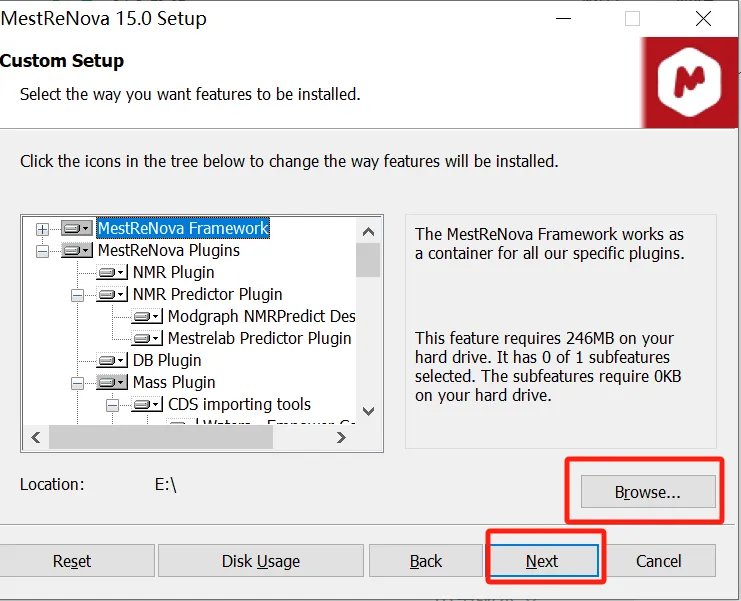Open install-mode icon beside Mass Plugin
Screen dimensions: 741x601
pyautogui.click(x=112, y=382)
